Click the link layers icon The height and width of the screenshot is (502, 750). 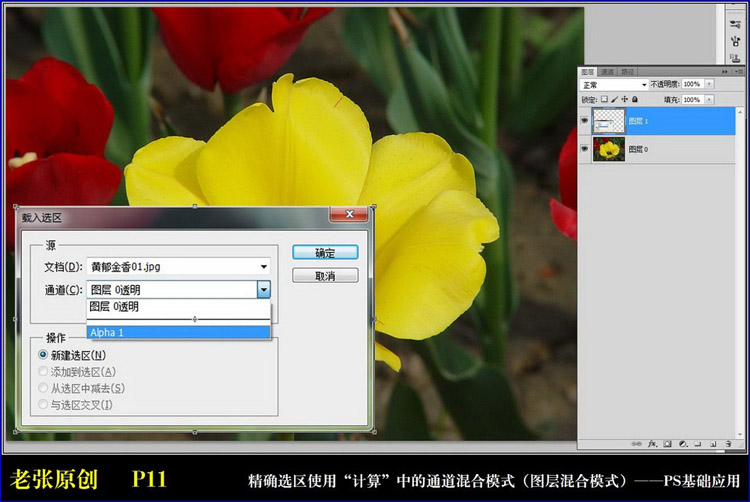tap(638, 442)
